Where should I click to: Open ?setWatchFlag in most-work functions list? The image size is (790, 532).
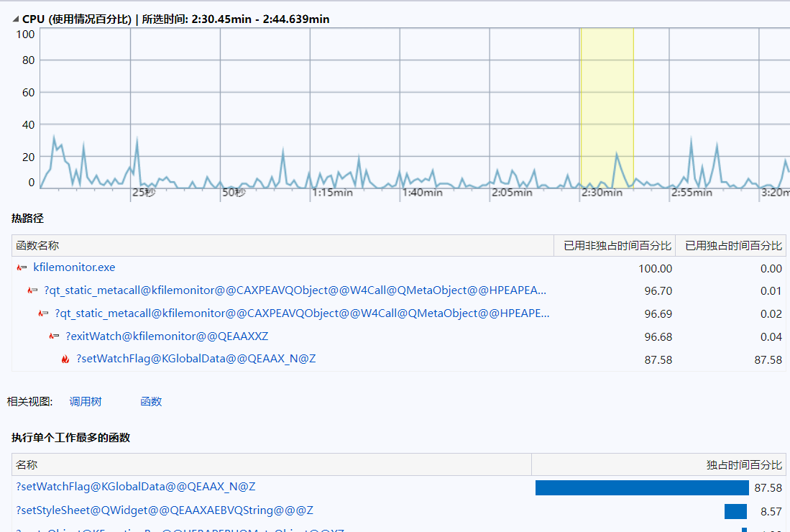pyautogui.click(x=136, y=487)
